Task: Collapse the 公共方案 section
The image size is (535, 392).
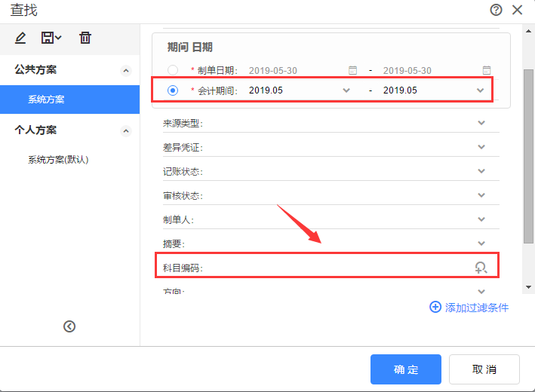Action: 126,71
